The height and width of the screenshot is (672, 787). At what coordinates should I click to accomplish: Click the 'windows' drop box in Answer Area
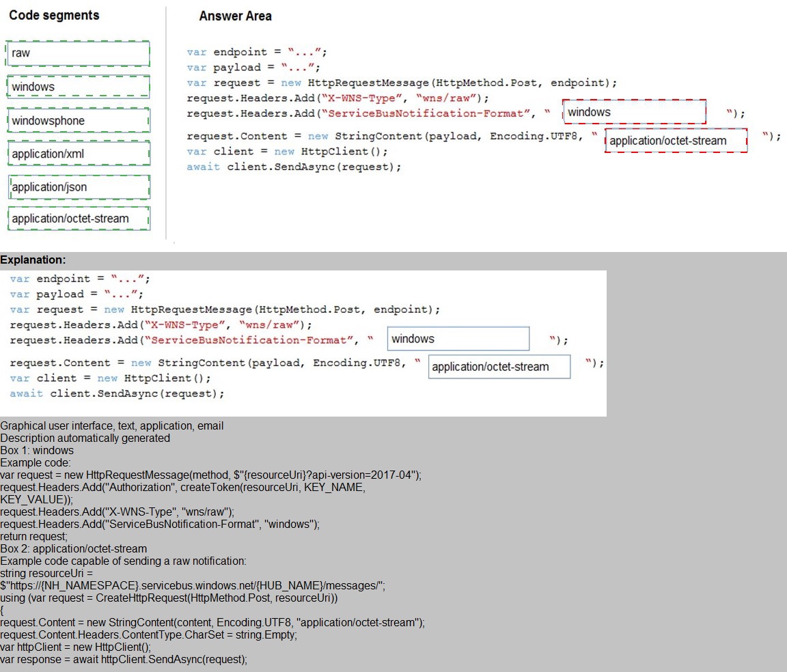(633, 112)
